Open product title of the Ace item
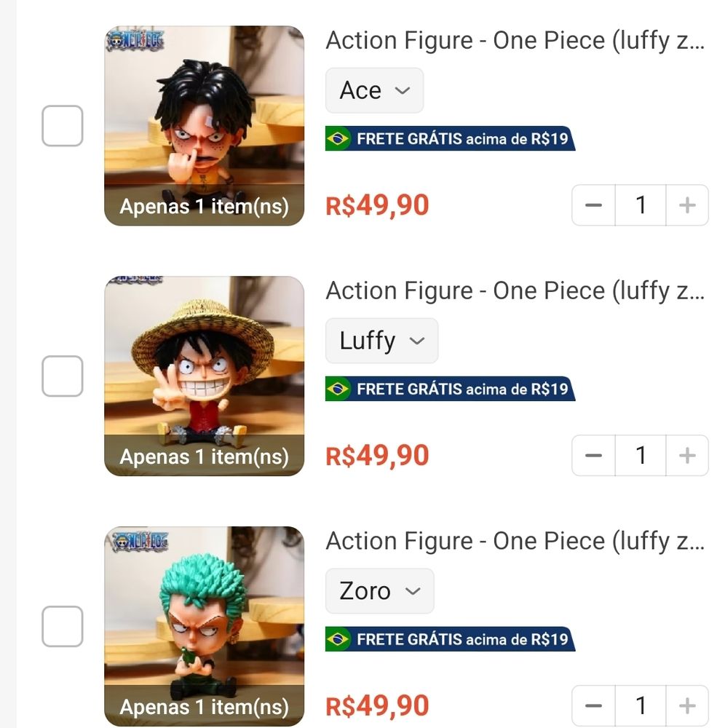Screen dimensions: 725x728 pos(515,41)
